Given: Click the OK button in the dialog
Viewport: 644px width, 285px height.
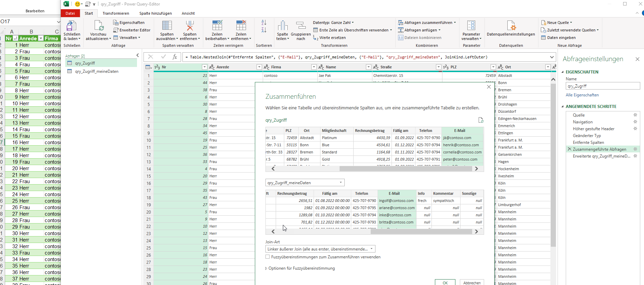Looking at the screenshot, I should click(x=445, y=283).
